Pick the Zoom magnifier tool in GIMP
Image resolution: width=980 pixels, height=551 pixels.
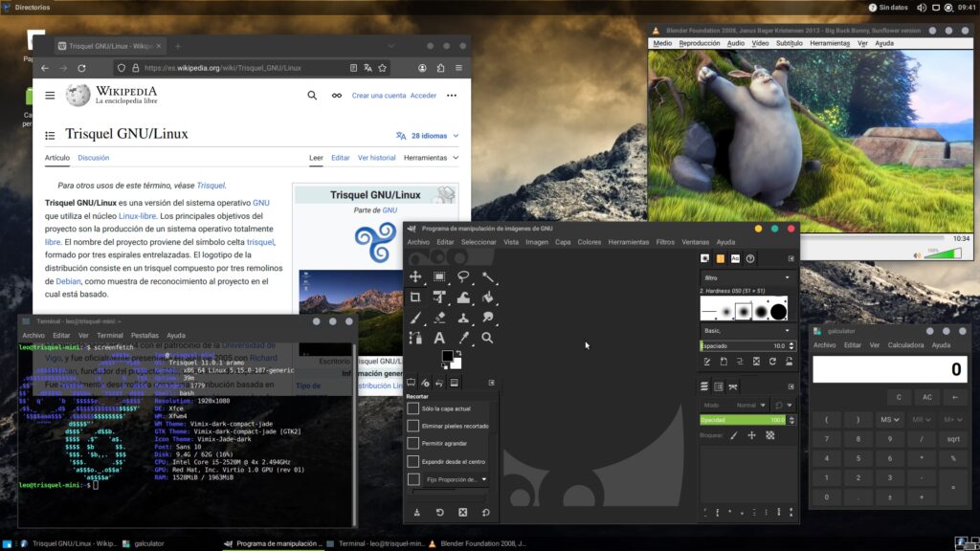tap(487, 338)
